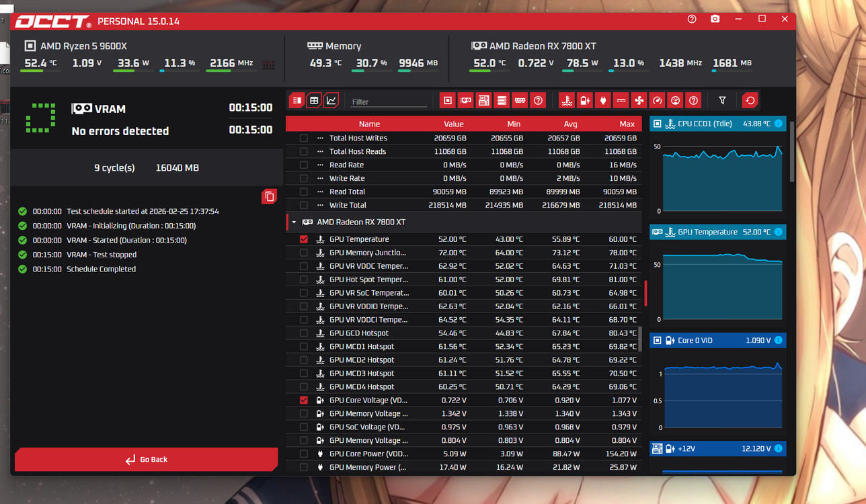Click the info icon on the GPU Temperature graph
The image size is (866, 504).
click(x=778, y=232)
